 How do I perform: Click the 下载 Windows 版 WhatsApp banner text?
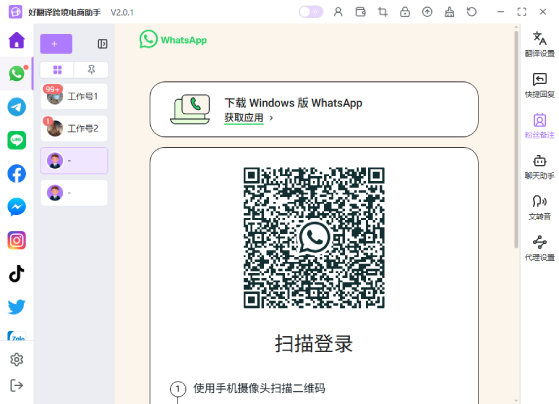pyautogui.click(x=293, y=103)
